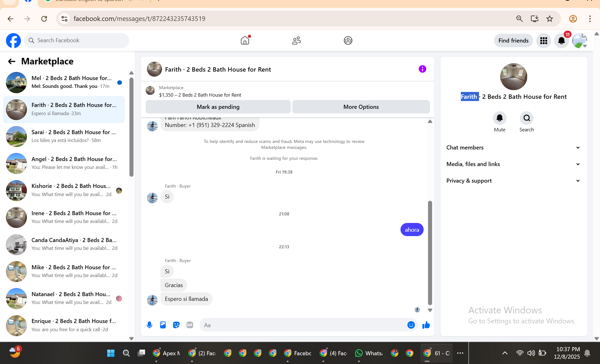Image resolution: width=600 pixels, height=364 pixels.
Task: Open the Irene conversation
Action: tap(64, 217)
